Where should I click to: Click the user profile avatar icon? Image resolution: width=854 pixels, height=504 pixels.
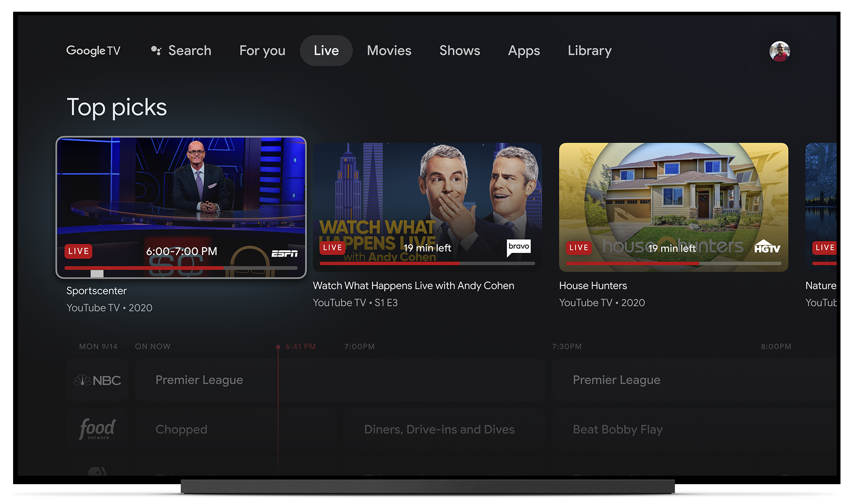click(x=780, y=51)
